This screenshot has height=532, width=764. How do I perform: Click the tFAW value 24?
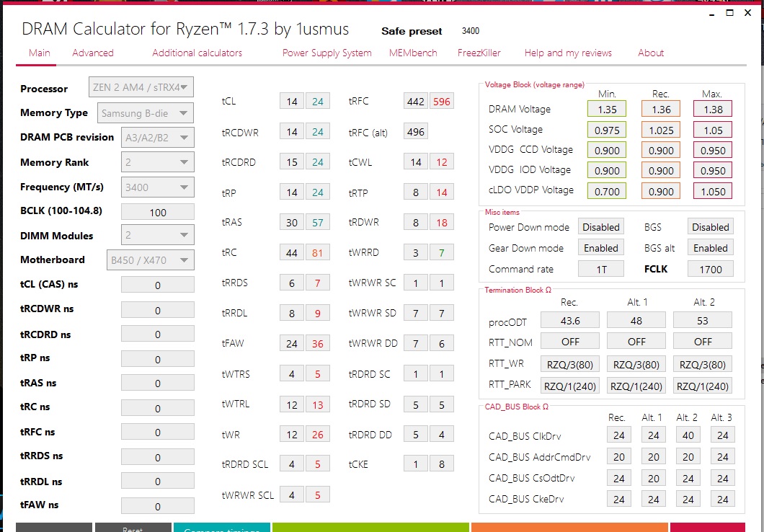(x=292, y=343)
